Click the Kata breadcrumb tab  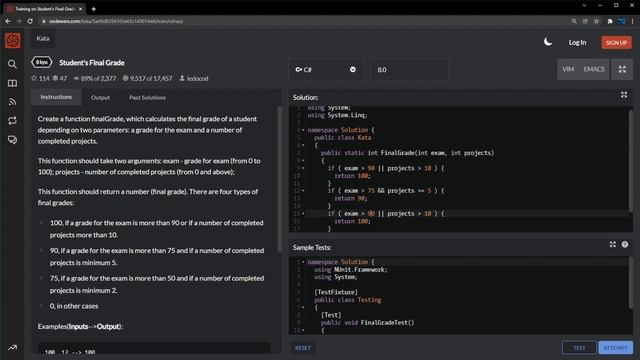[43, 38]
